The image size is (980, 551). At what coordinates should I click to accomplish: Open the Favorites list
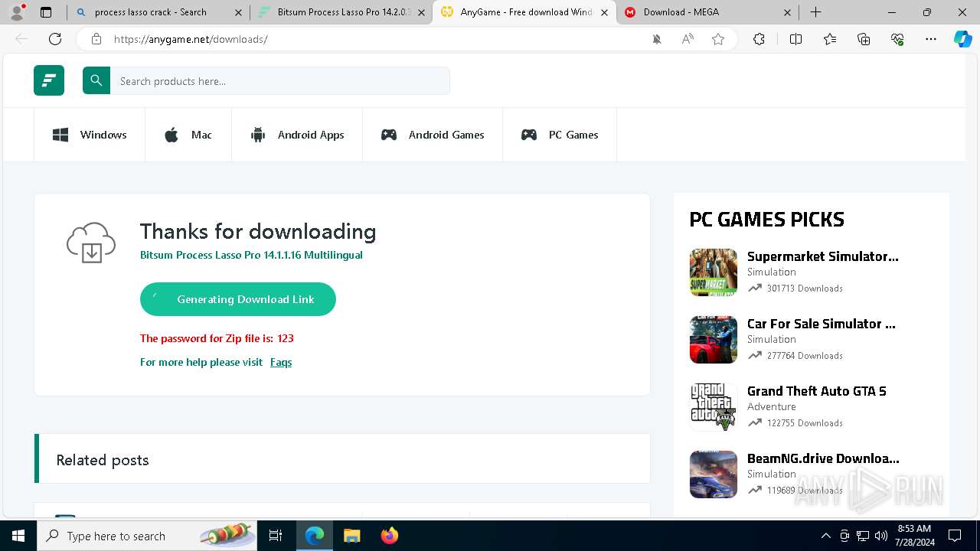point(830,39)
